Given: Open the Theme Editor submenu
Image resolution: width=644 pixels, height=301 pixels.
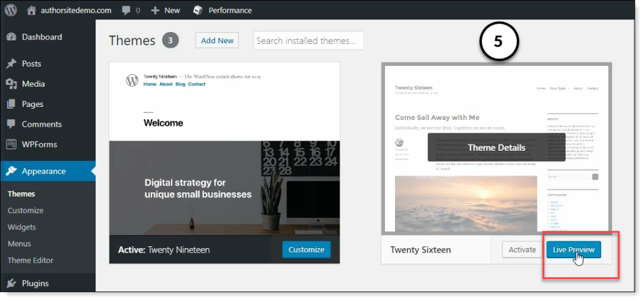Looking at the screenshot, I should click(x=30, y=260).
